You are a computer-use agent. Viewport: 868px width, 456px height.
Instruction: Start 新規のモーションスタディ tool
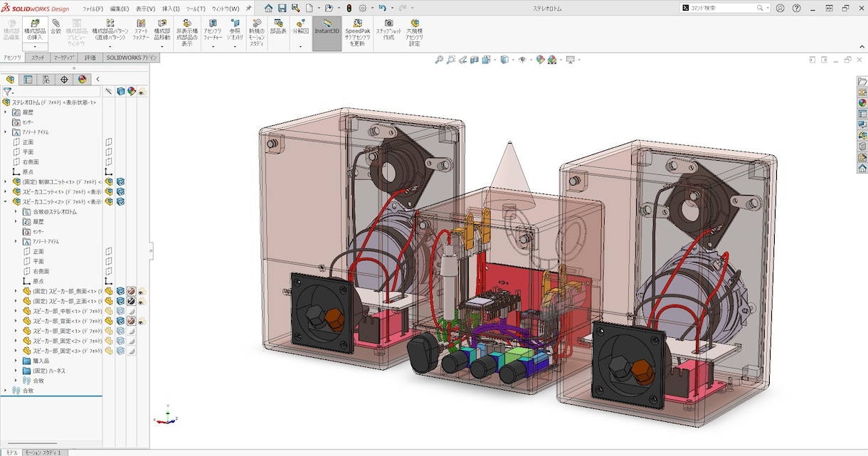point(257,33)
